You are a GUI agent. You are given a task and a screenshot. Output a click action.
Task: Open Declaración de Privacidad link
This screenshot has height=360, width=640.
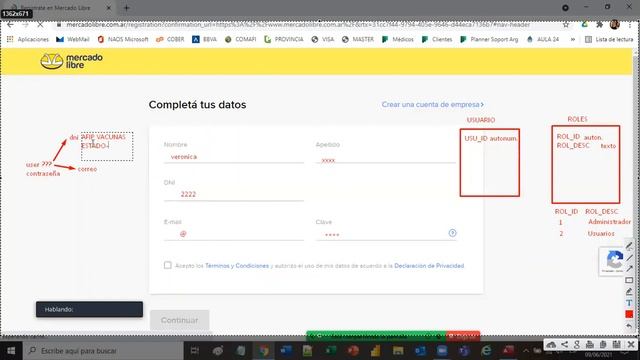point(429,266)
